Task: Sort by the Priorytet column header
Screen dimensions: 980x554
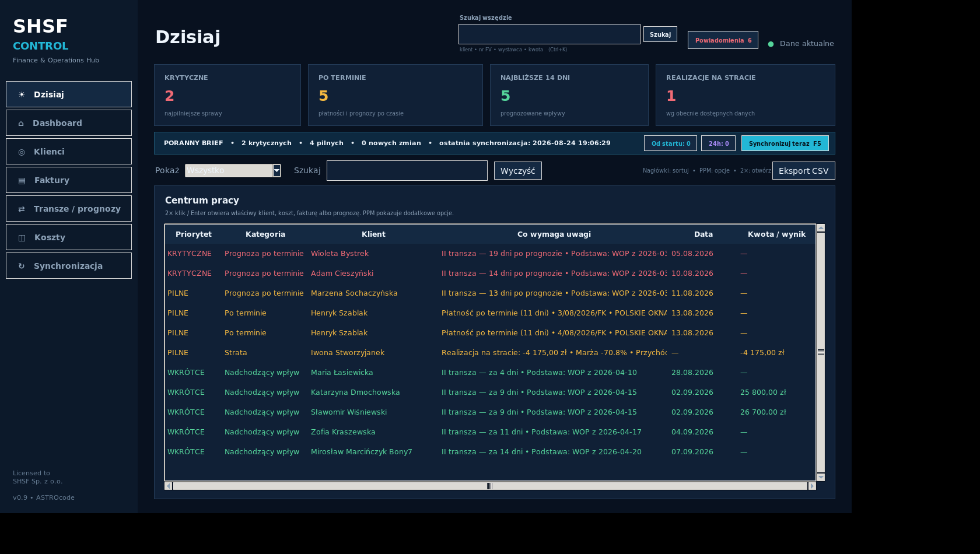Action: 194,234
